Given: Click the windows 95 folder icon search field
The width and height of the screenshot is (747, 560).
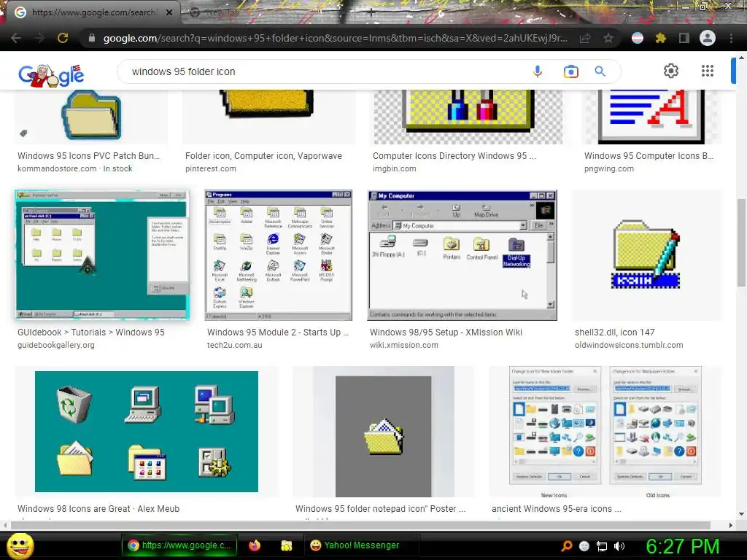Looking at the screenshot, I should click(x=329, y=71).
